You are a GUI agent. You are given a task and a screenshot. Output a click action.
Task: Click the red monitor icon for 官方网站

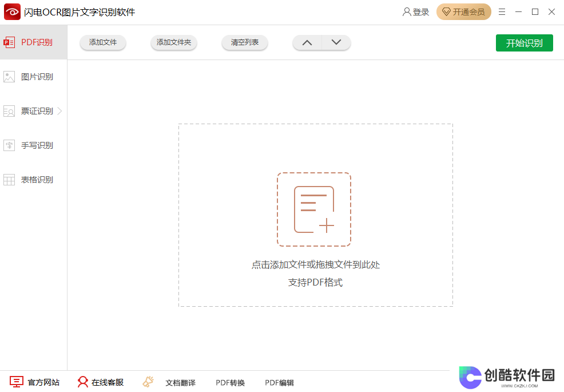(16, 382)
